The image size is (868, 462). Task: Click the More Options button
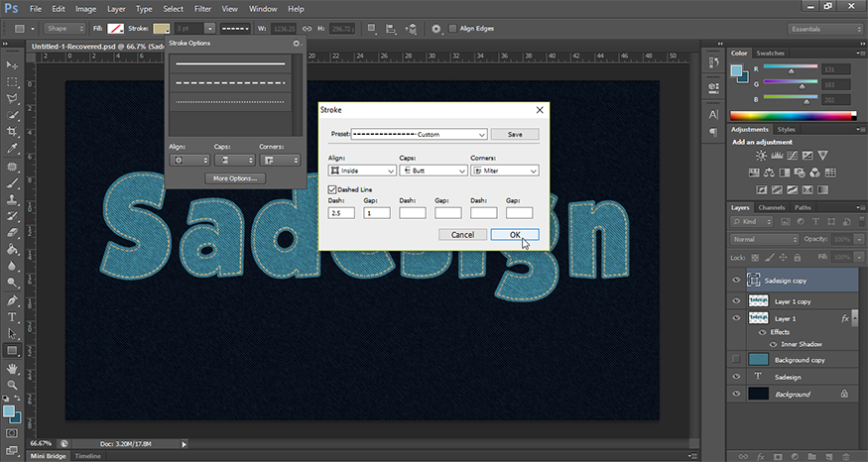(x=235, y=178)
